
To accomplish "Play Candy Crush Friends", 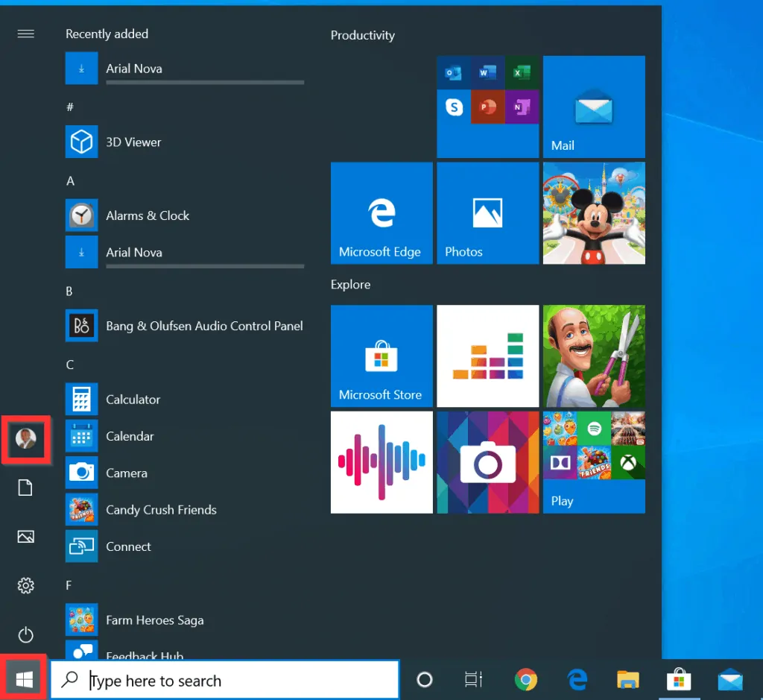I will point(161,510).
